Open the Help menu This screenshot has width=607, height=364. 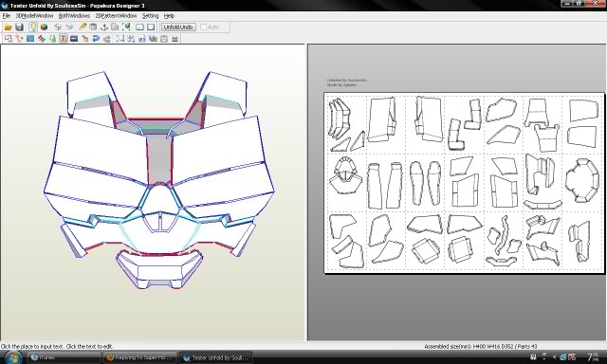(x=169, y=16)
